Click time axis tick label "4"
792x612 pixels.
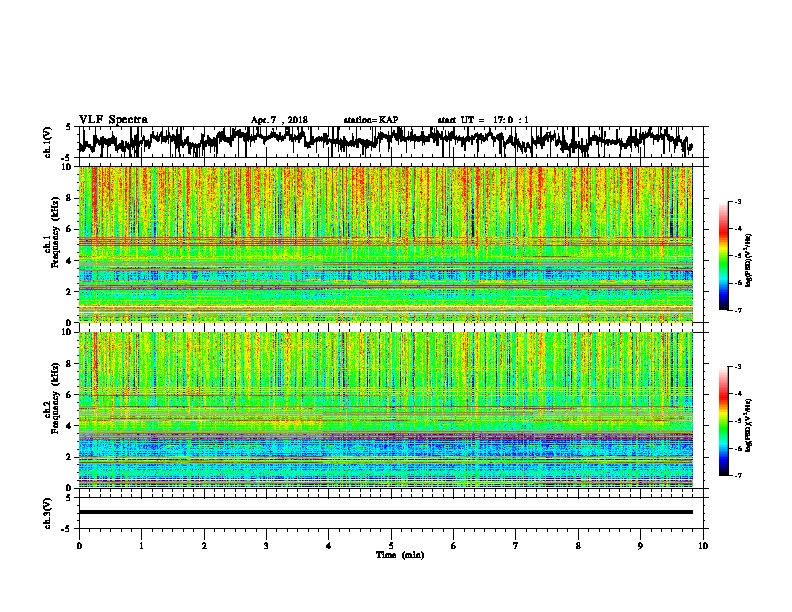point(329,545)
